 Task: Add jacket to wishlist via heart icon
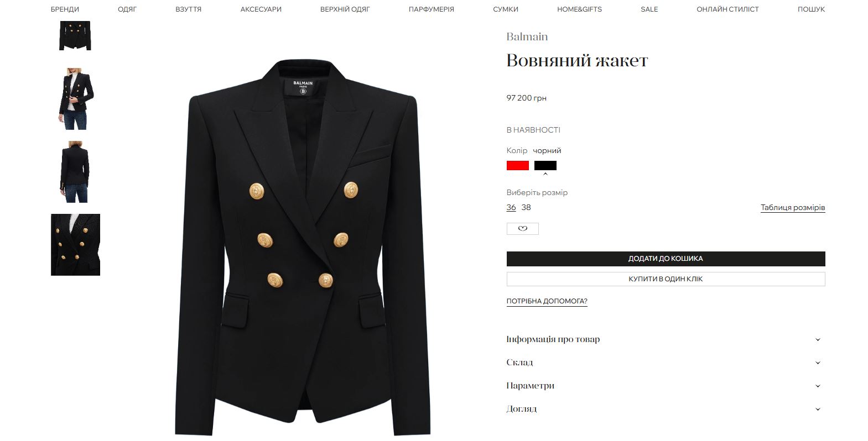click(x=522, y=228)
